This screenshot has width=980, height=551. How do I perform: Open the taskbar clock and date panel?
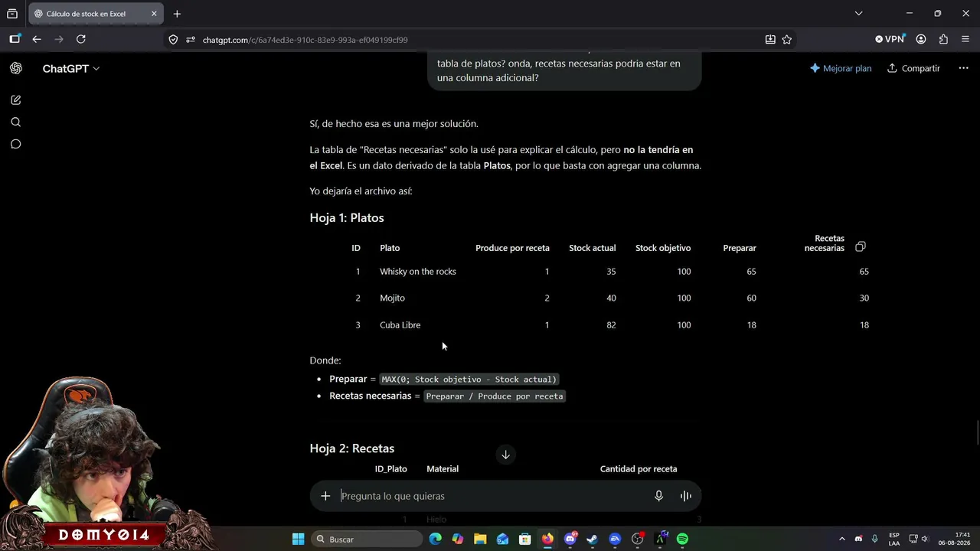pos(956,539)
